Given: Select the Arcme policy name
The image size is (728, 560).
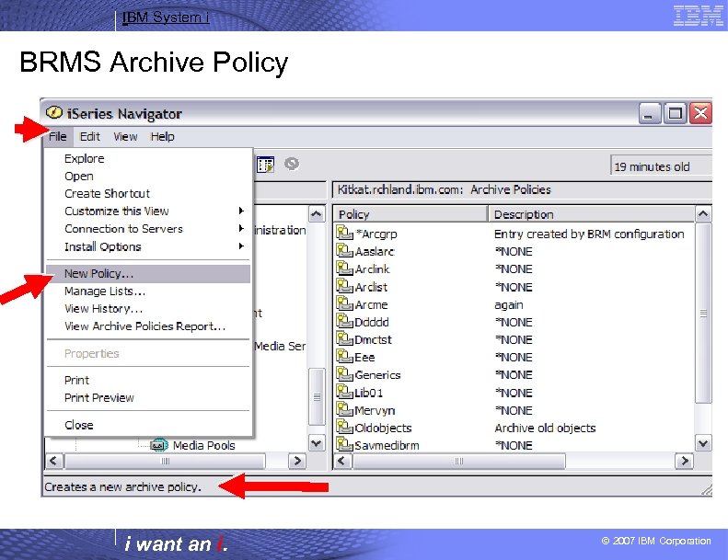Looking at the screenshot, I should tap(371, 304).
